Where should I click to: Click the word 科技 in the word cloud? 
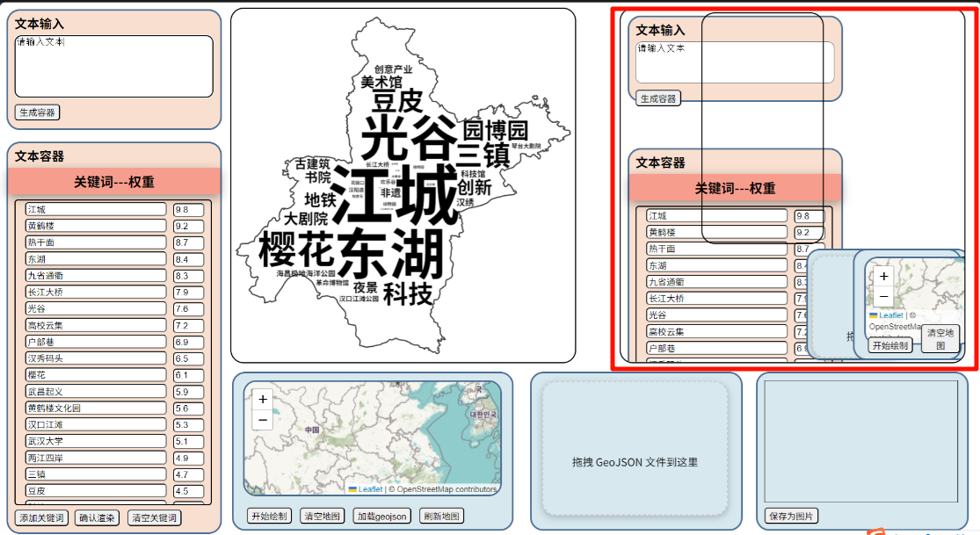click(x=408, y=293)
